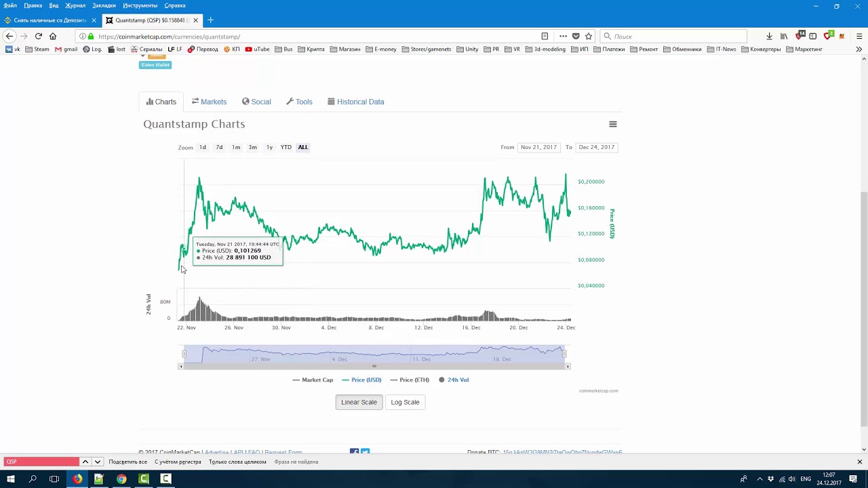This screenshot has width=868, height=488.
Task: Open Windows Start menu
Action: [10, 479]
